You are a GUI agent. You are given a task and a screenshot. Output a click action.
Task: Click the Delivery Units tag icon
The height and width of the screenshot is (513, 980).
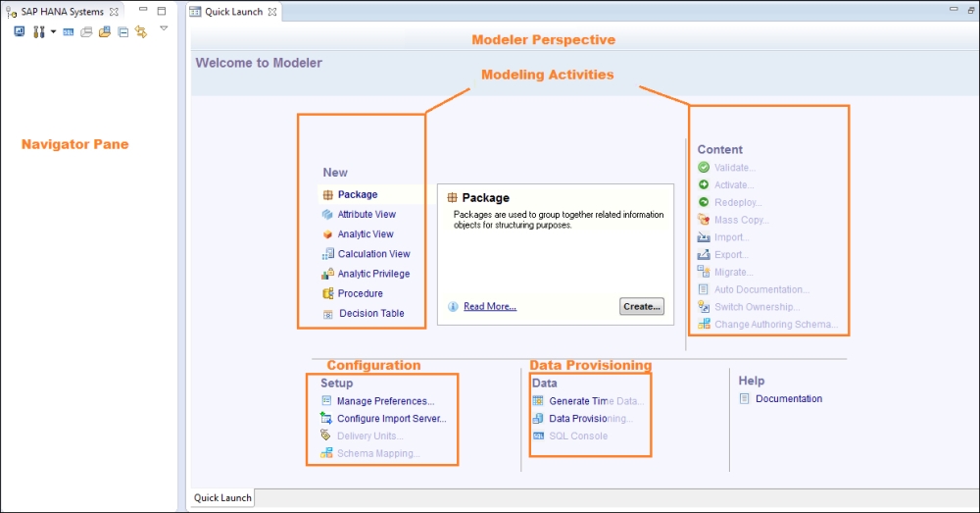(x=325, y=436)
